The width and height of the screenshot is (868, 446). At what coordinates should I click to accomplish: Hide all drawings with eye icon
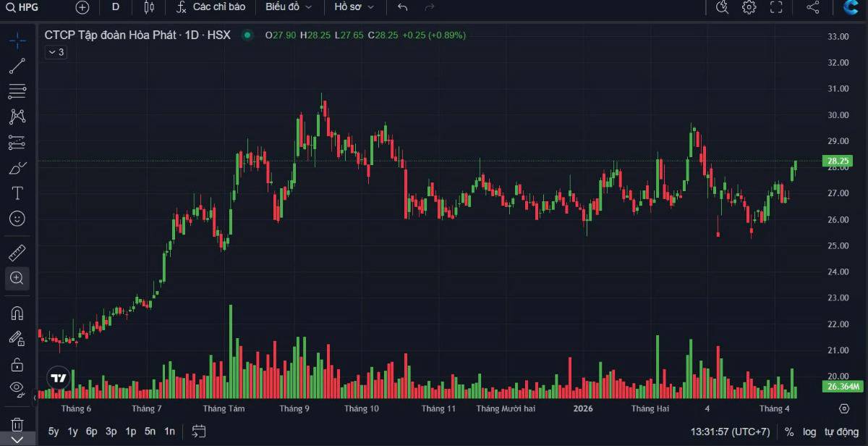click(17, 388)
